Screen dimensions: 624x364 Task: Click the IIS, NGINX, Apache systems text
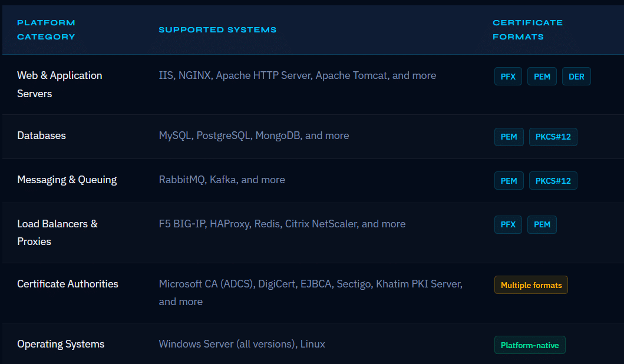pos(298,75)
